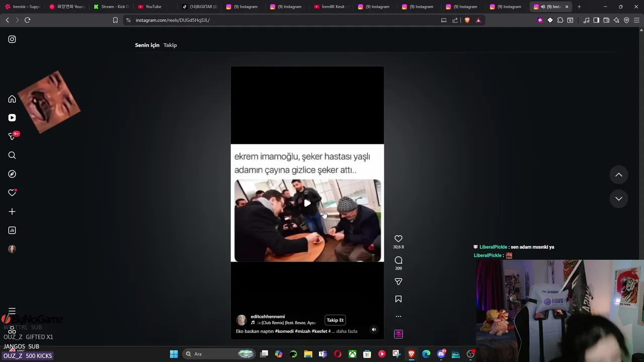
Task: Switch to the BiGXTAR TikTok tab
Action: coord(199,7)
